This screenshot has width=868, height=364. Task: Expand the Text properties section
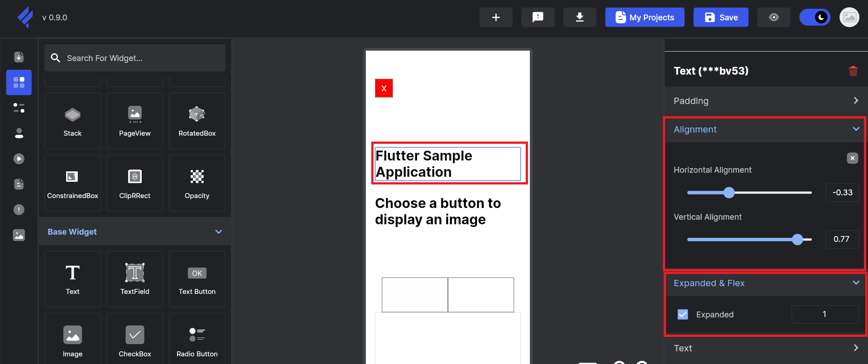[855, 348]
